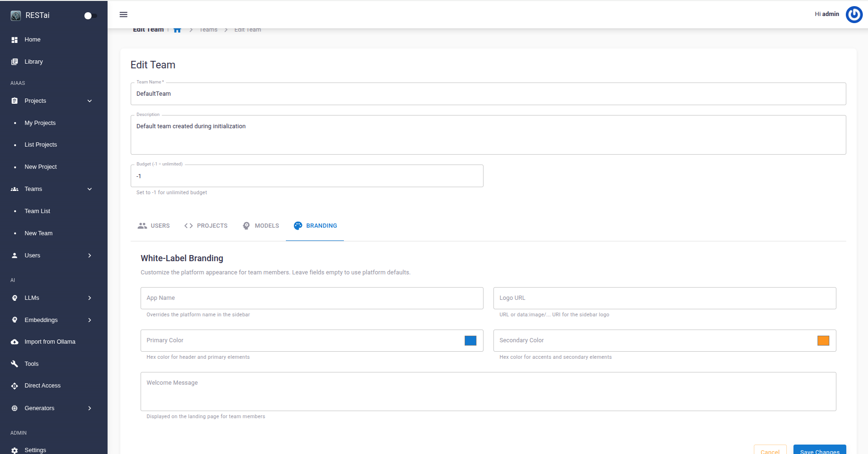Click the Projects clipboard icon
Viewport: 868px width, 454px height.
(x=15, y=101)
